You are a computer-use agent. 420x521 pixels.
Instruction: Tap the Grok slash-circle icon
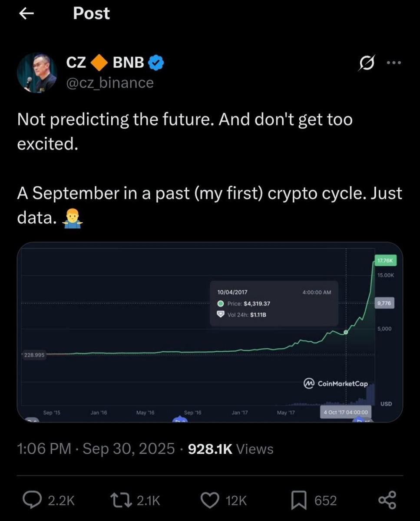(x=366, y=63)
